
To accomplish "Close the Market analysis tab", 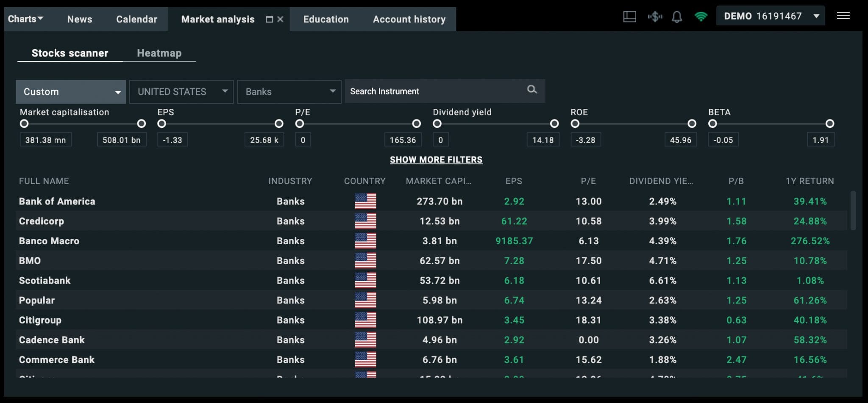I will (280, 19).
